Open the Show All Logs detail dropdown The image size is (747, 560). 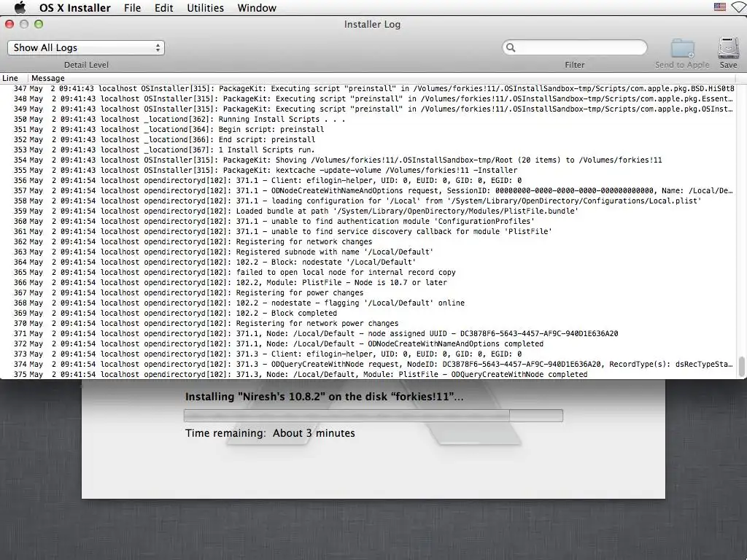(86, 47)
